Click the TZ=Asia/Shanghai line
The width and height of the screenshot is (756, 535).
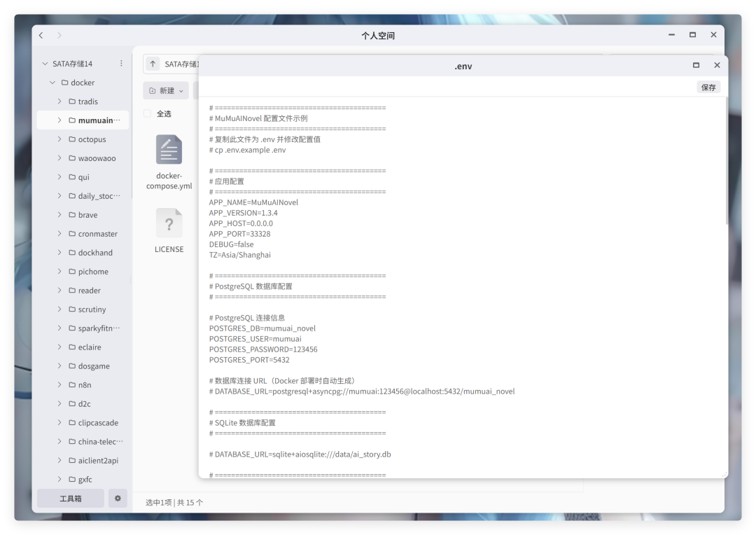(239, 255)
